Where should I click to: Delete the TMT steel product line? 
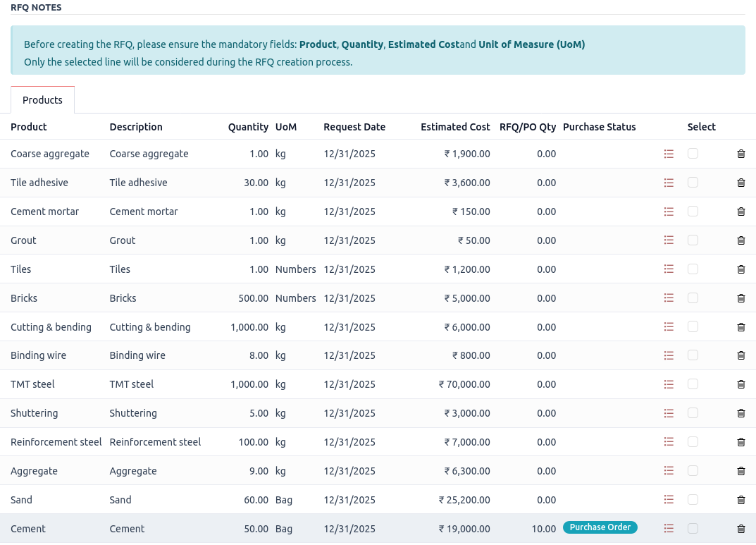pyautogui.click(x=740, y=385)
